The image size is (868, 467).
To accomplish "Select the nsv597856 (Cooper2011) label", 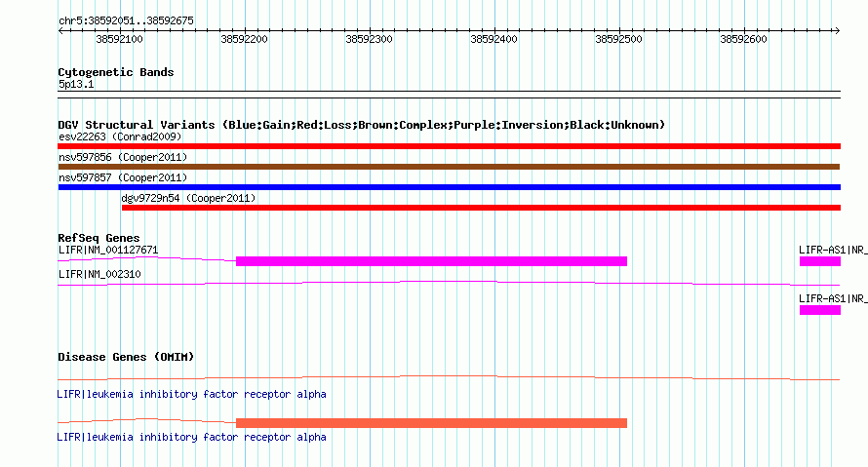I will click(123, 157).
